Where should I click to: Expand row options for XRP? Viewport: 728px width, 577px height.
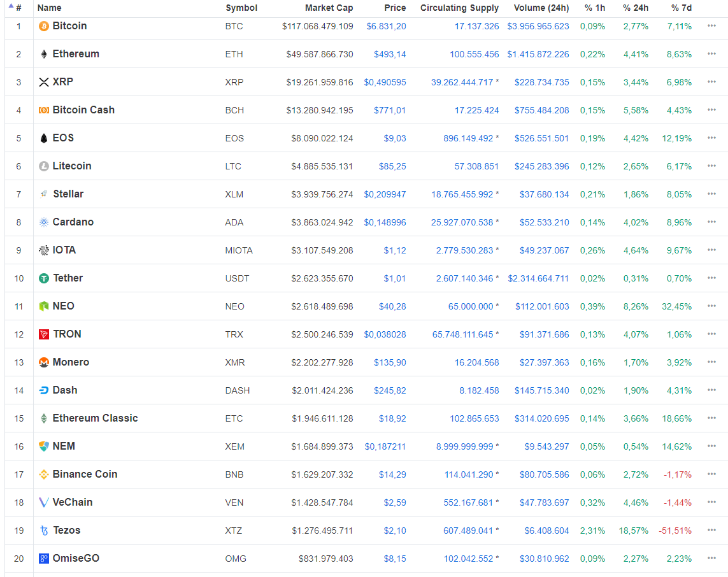pos(711,82)
